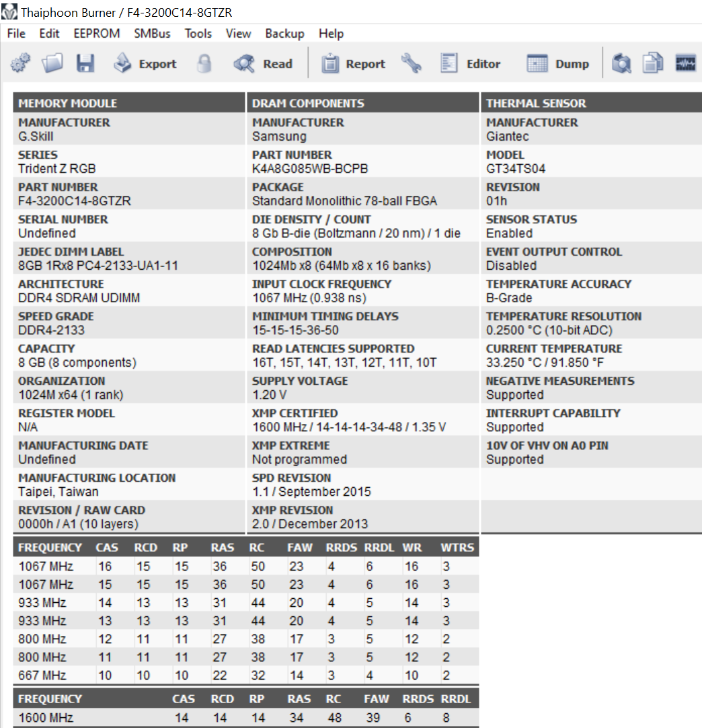Click the Trident Z RGB series value

[56, 168]
